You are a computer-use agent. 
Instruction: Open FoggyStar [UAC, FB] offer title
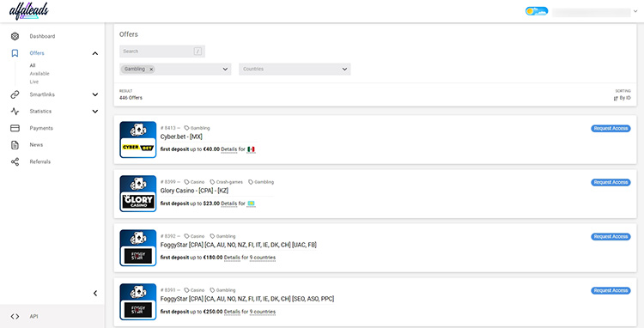pyautogui.click(x=238, y=245)
